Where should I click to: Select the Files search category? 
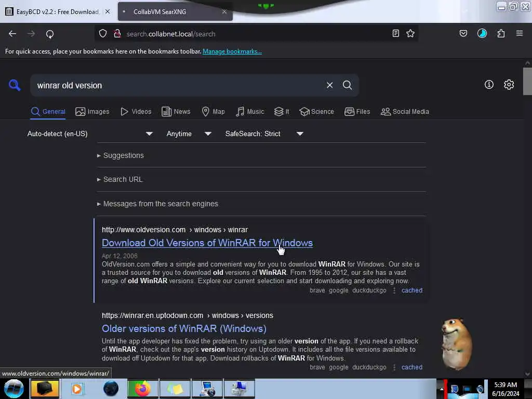(x=357, y=112)
